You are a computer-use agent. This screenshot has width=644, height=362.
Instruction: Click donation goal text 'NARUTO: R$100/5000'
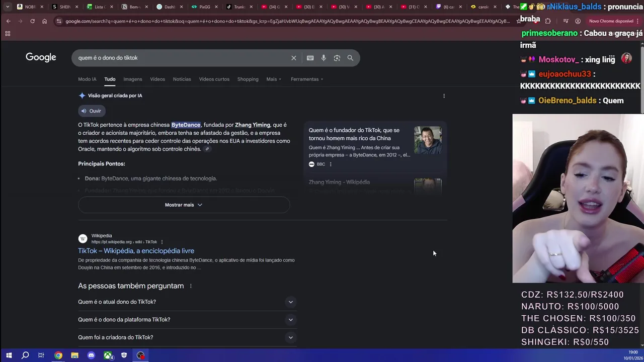(570, 307)
